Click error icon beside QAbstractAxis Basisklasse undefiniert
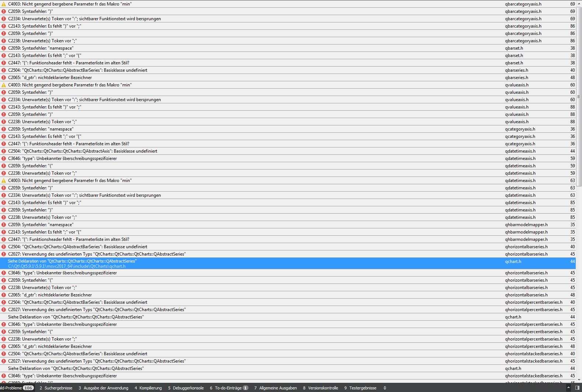The height and width of the screenshot is (392, 582). pos(4,151)
